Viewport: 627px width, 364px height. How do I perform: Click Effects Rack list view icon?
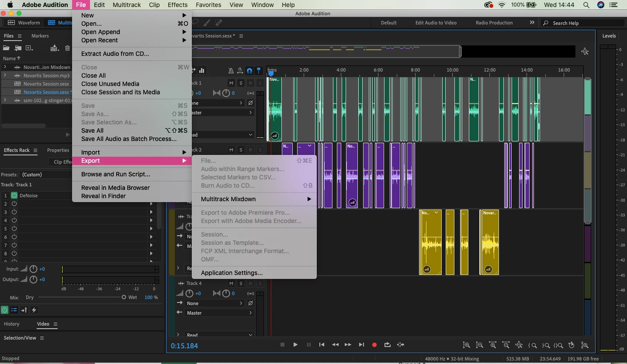14,310
